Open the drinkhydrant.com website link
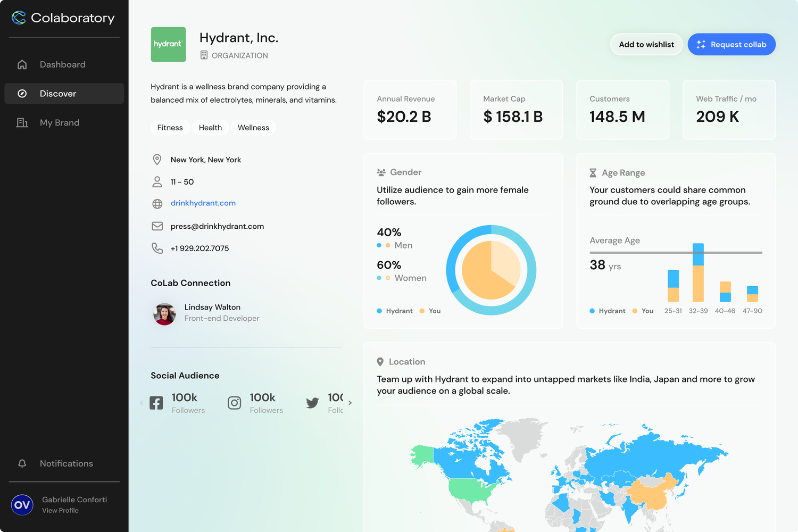798x532 pixels. point(203,203)
